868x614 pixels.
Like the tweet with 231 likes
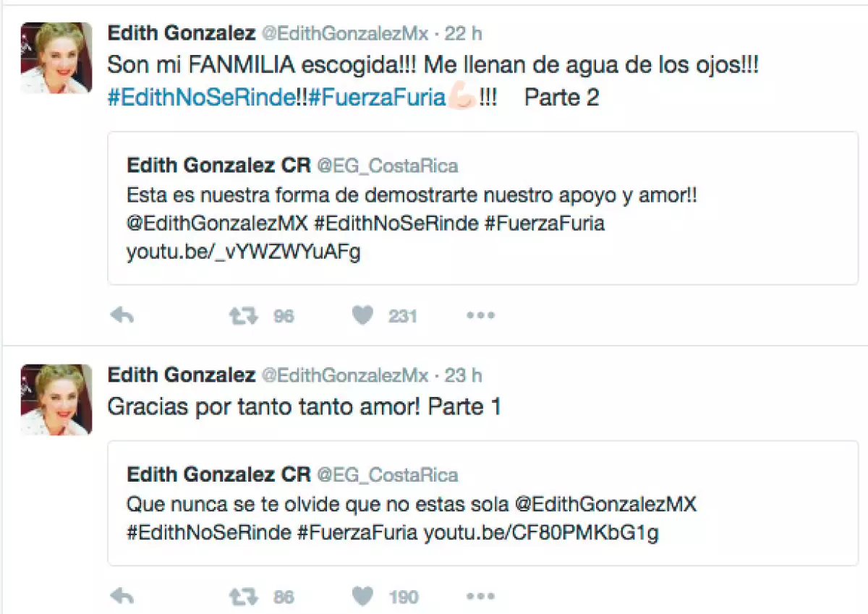click(362, 315)
